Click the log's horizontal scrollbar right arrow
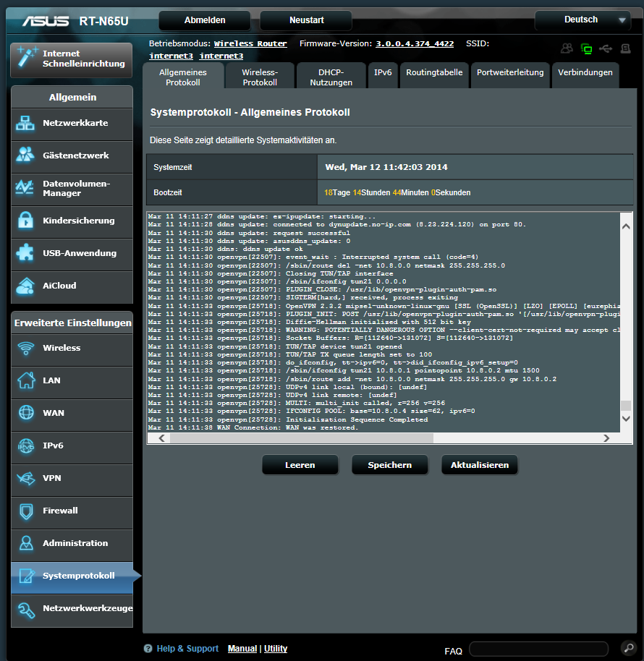The image size is (644, 661). click(606, 438)
